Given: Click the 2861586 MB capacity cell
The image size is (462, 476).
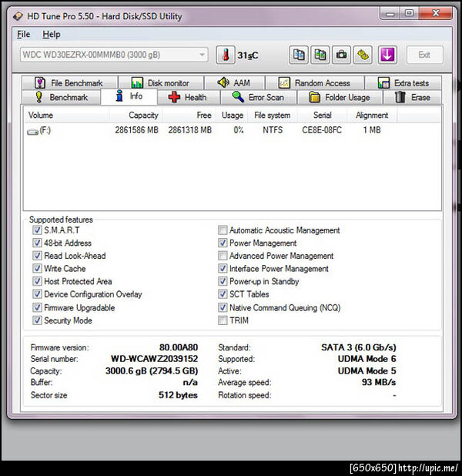Looking at the screenshot, I should click(x=136, y=130).
